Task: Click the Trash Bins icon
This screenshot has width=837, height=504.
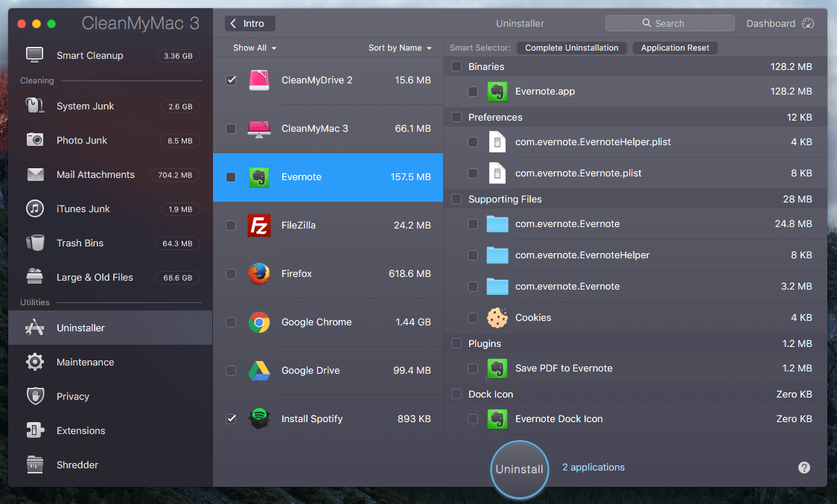Action: pos(35,243)
